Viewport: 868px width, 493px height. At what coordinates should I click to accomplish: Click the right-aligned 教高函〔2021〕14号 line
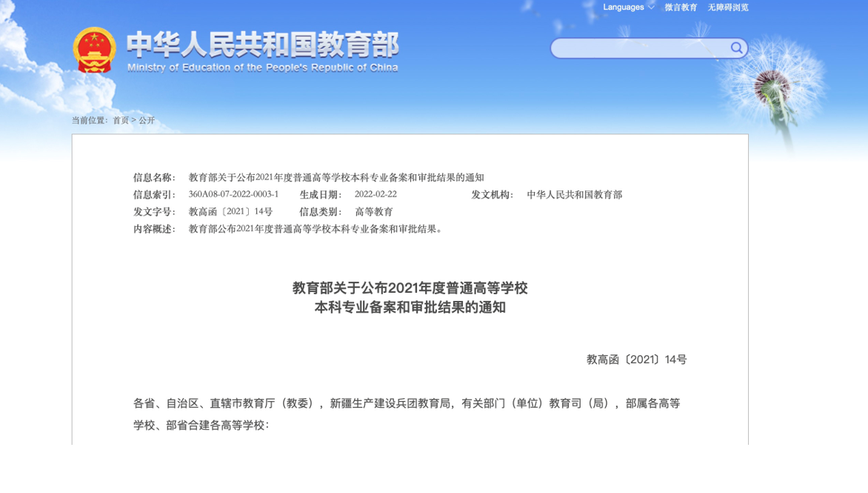636,360
